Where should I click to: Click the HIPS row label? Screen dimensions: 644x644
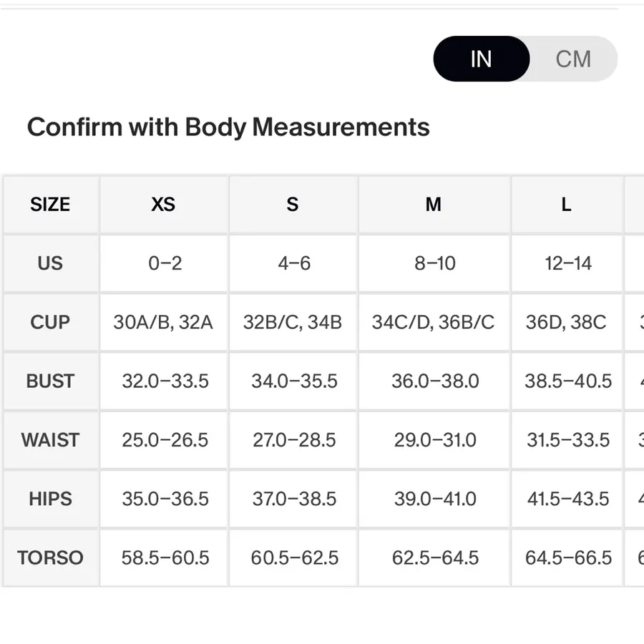coord(51,499)
